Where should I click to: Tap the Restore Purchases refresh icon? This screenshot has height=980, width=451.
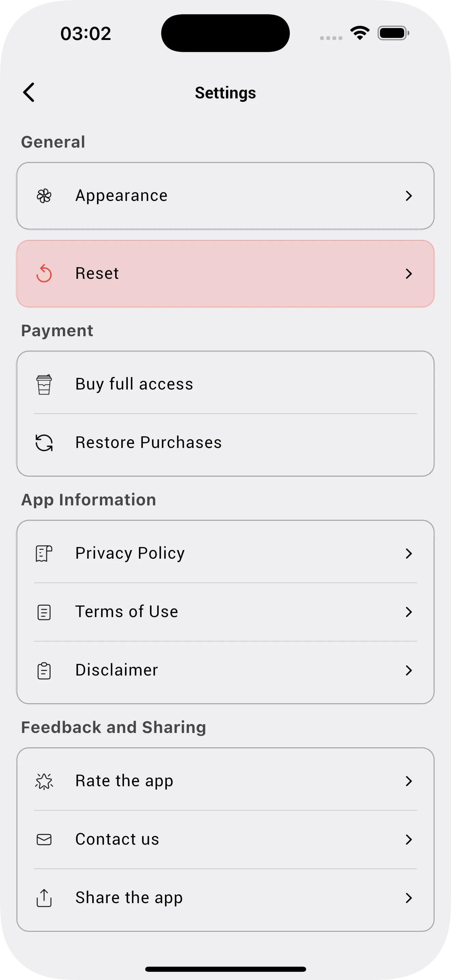(x=44, y=443)
